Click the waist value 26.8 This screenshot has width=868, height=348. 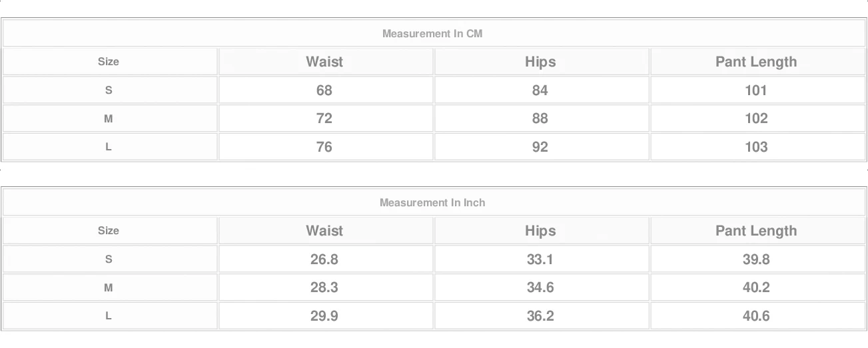(x=324, y=259)
